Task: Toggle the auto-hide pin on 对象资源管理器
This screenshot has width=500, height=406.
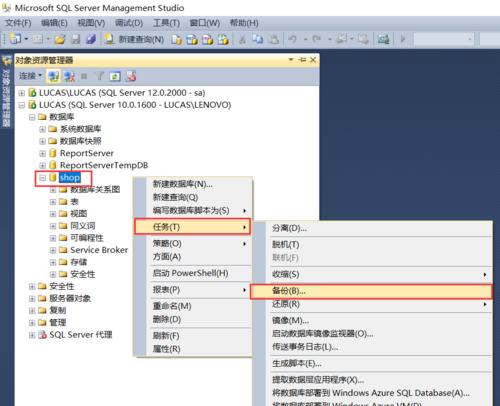Action: [302, 60]
